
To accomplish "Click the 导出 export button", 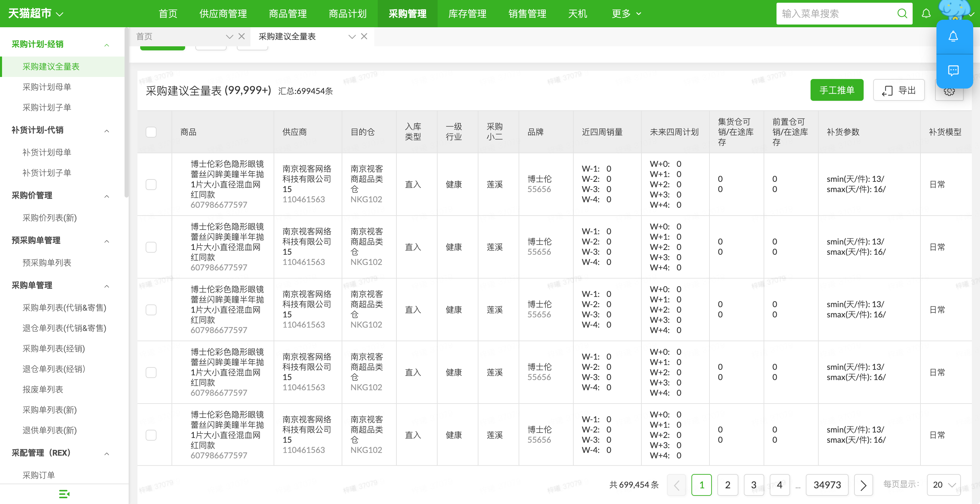I will coord(899,90).
